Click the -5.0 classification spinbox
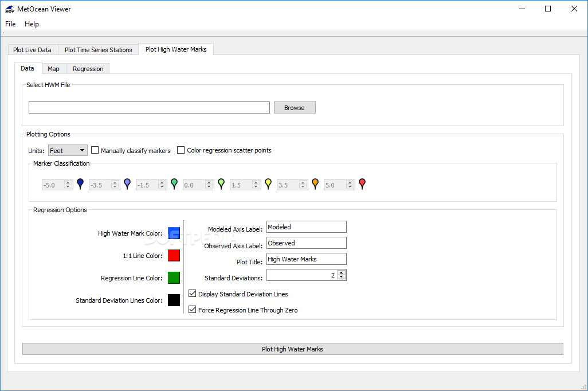This screenshot has width=588, height=391. [x=57, y=185]
